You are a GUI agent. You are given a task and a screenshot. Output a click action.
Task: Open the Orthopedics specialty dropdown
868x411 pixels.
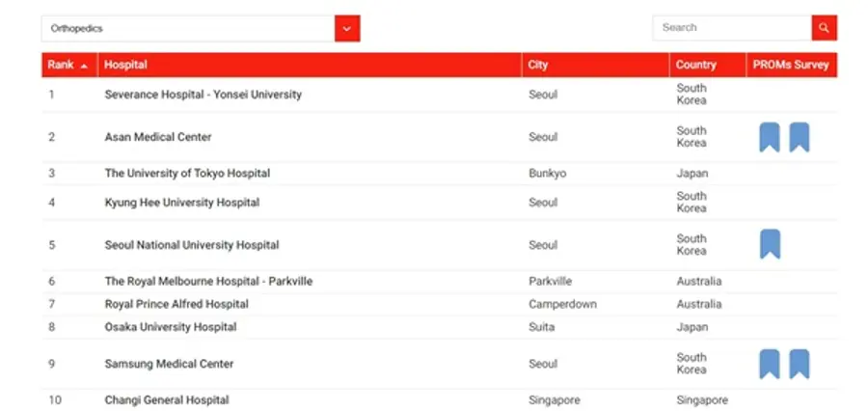(188, 28)
